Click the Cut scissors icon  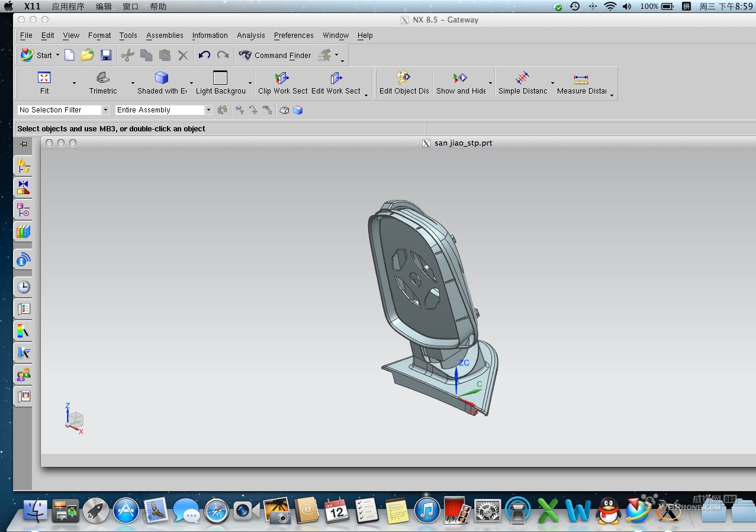tap(128, 55)
